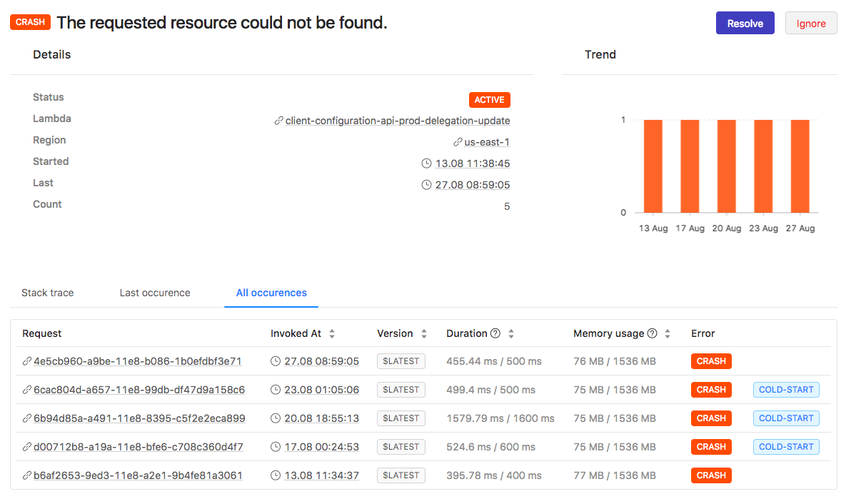Click the link icon for request 4e5cb960
The width and height of the screenshot is (851, 504).
pyautogui.click(x=27, y=361)
